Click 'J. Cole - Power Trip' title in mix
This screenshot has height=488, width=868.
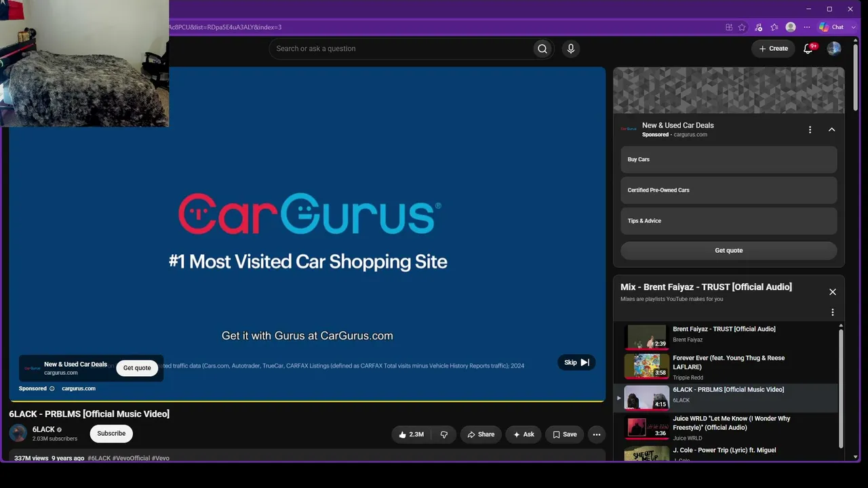(x=724, y=450)
